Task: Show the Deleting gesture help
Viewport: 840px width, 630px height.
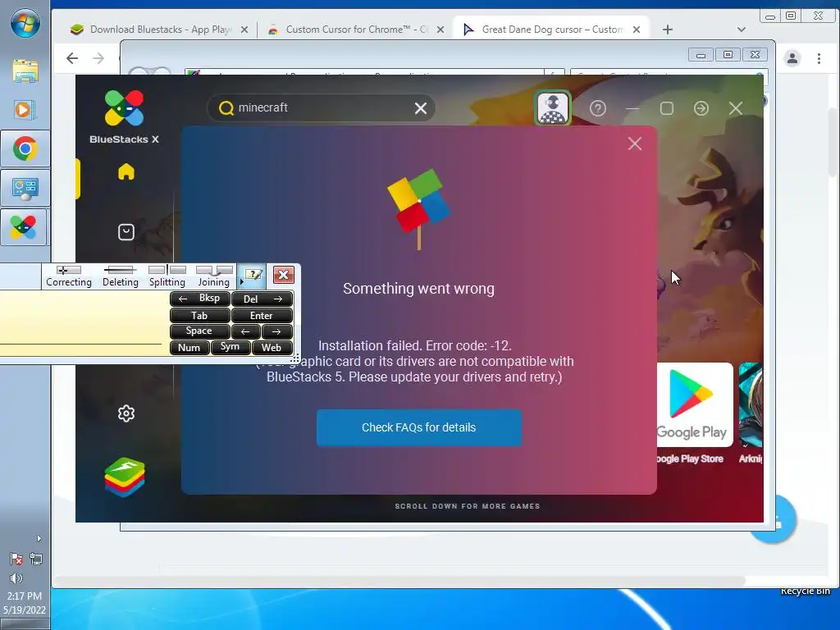Action: (120, 276)
